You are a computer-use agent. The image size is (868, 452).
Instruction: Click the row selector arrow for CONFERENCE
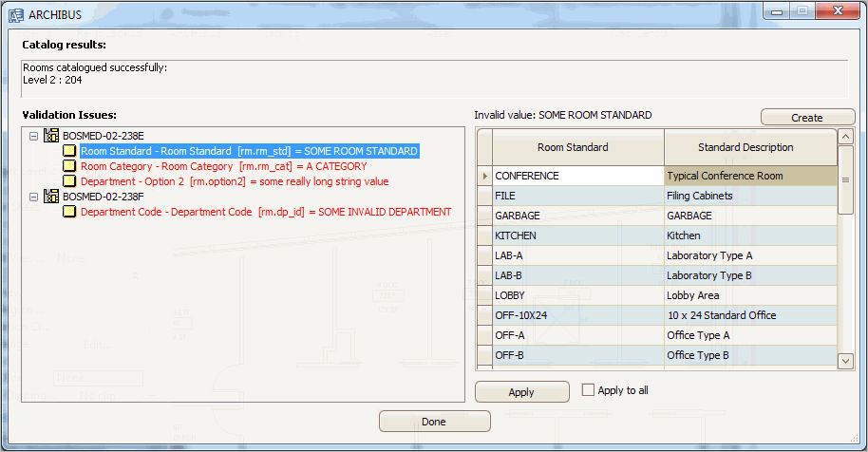[x=485, y=176]
